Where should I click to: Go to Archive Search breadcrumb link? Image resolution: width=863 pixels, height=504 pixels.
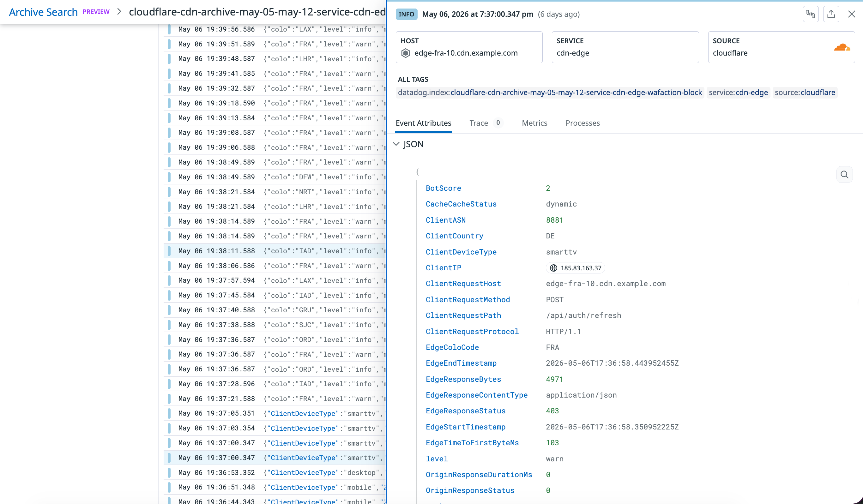pos(43,12)
